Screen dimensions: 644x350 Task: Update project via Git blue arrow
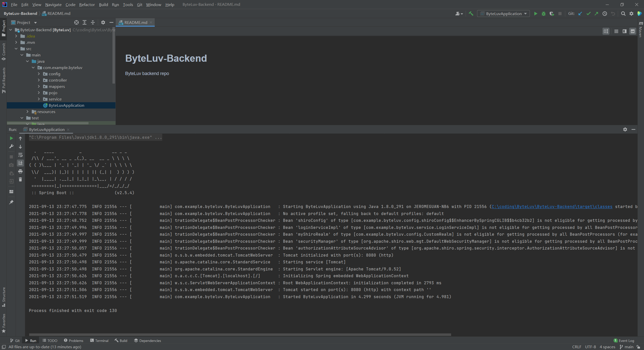point(580,14)
